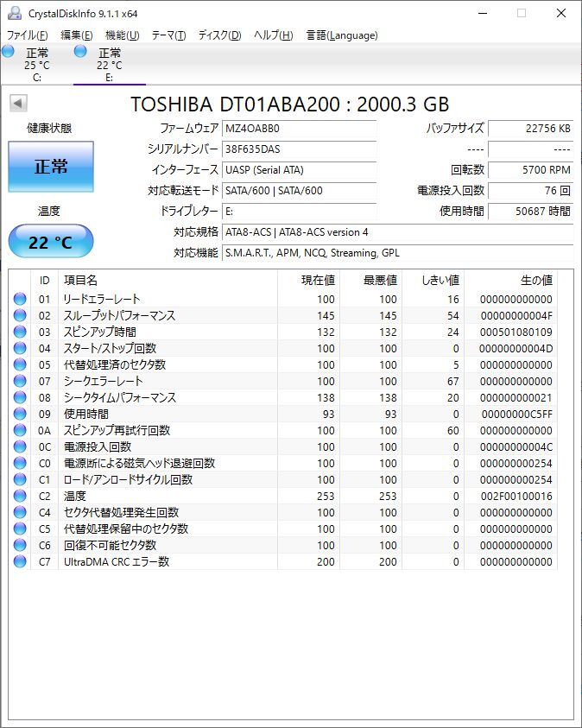This screenshot has height=728, width=582.
Task: Click worst value 138 of シークタイムパフォーマンス
Action: [x=388, y=398]
